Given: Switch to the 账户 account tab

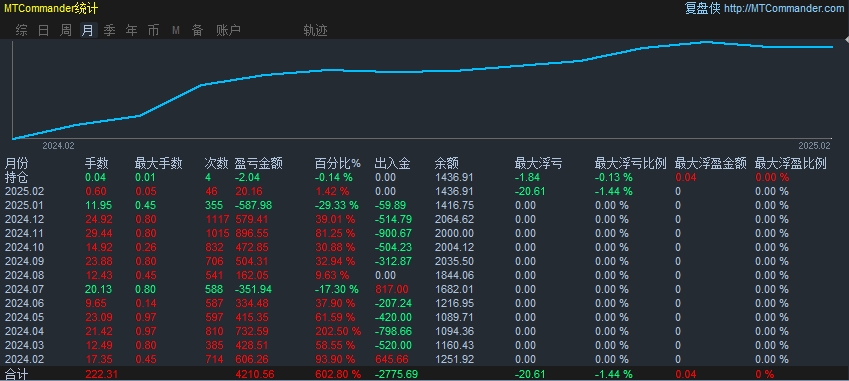Looking at the screenshot, I should (228, 30).
